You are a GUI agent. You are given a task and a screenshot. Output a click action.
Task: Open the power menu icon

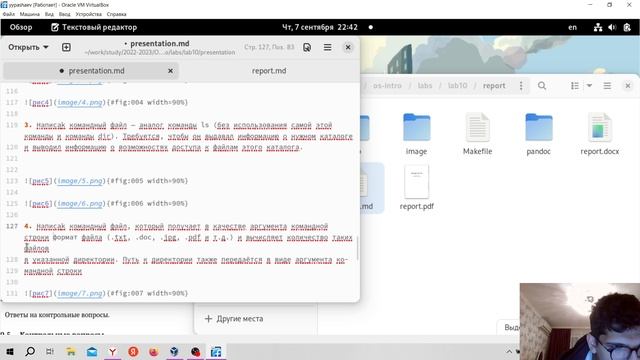[x=627, y=27]
